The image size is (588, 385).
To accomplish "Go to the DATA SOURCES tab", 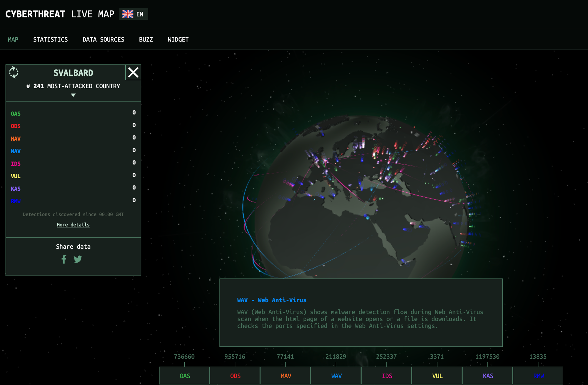I will pos(103,39).
